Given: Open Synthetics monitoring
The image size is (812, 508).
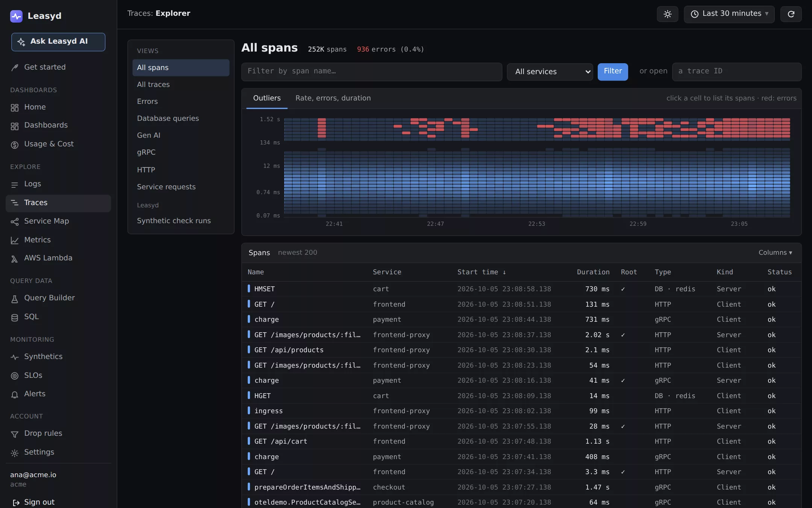Looking at the screenshot, I should point(58,357).
